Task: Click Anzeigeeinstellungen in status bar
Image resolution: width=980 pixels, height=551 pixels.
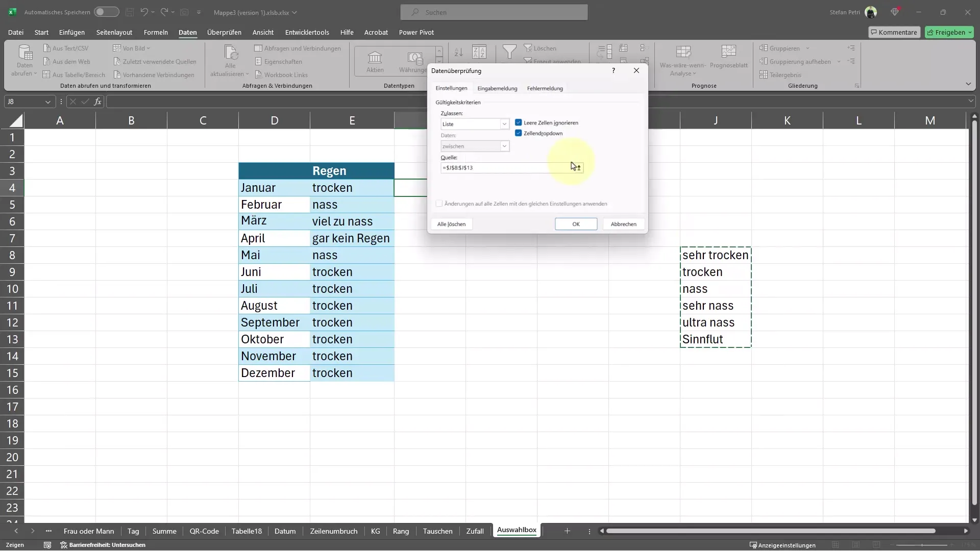Action: click(x=782, y=545)
